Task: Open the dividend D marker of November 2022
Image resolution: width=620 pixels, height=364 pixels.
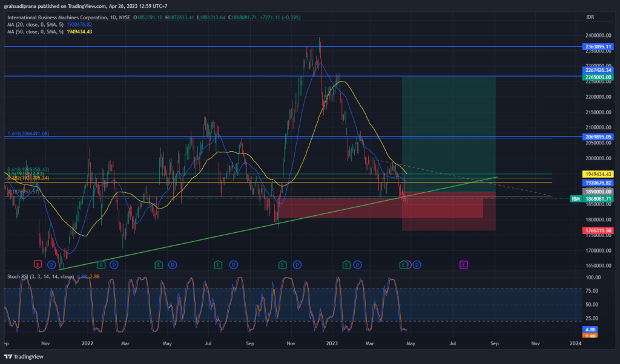Action: [x=297, y=264]
